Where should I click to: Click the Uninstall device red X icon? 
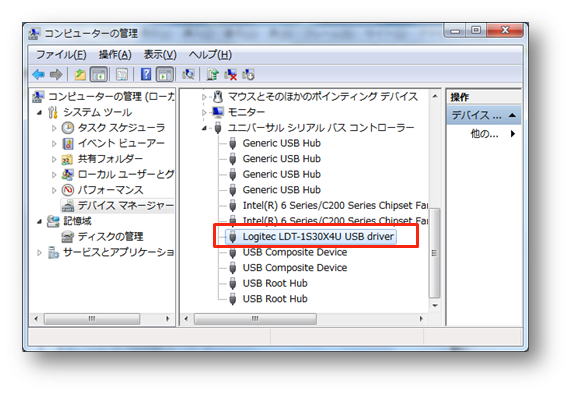coord(231,75)
